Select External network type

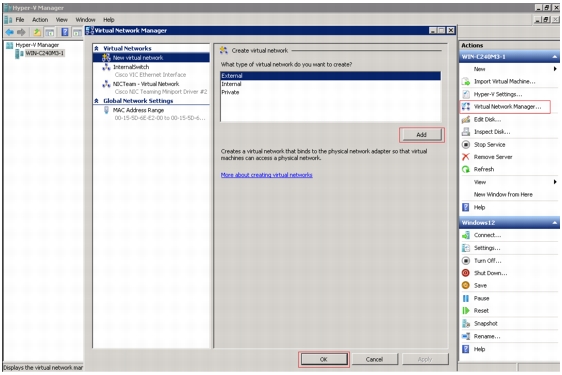(330, 76)
